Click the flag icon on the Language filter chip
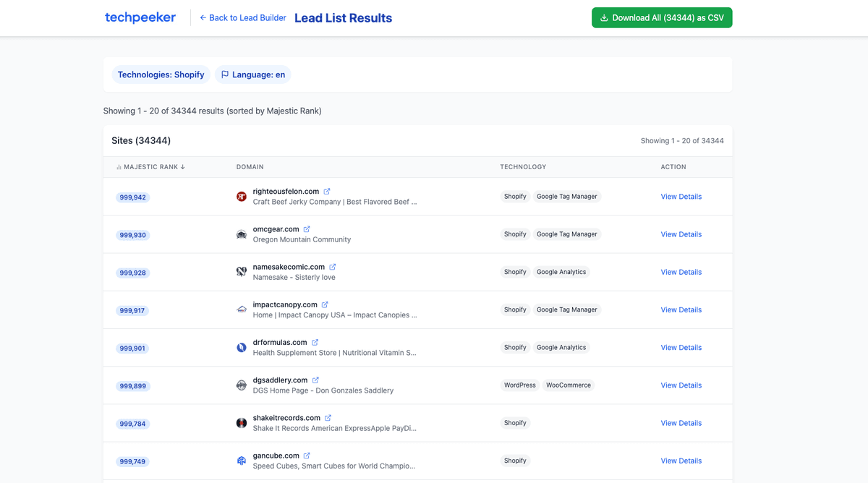Screen dimensions: 868x483 (224, 74)
